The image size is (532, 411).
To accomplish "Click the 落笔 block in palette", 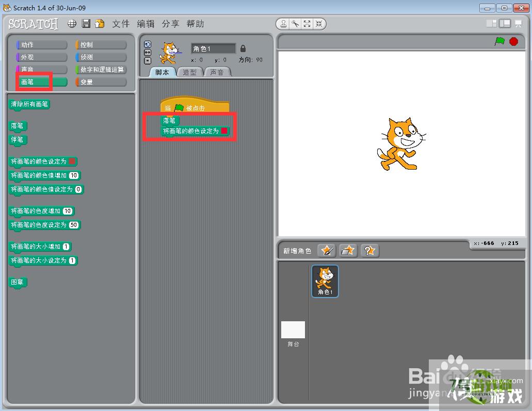I will 18,126.
